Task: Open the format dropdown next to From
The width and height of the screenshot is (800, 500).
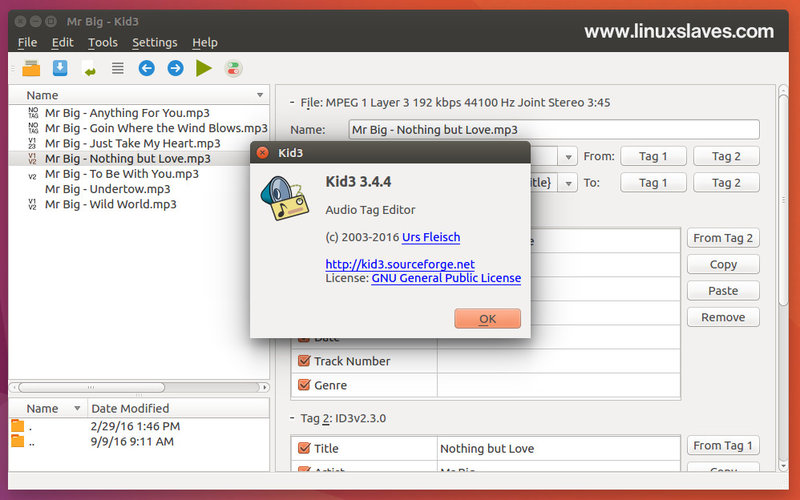Action: pyautogui.click(x=568, y=157)
